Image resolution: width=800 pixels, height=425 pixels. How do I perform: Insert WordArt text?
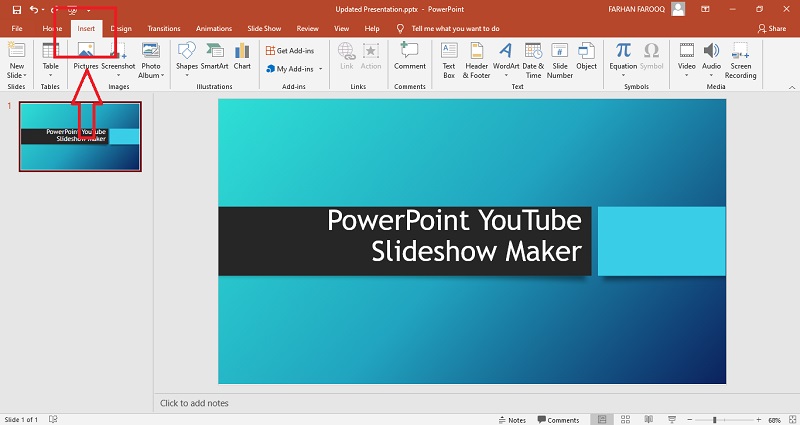pyautogui.click(x=506, y=60)
